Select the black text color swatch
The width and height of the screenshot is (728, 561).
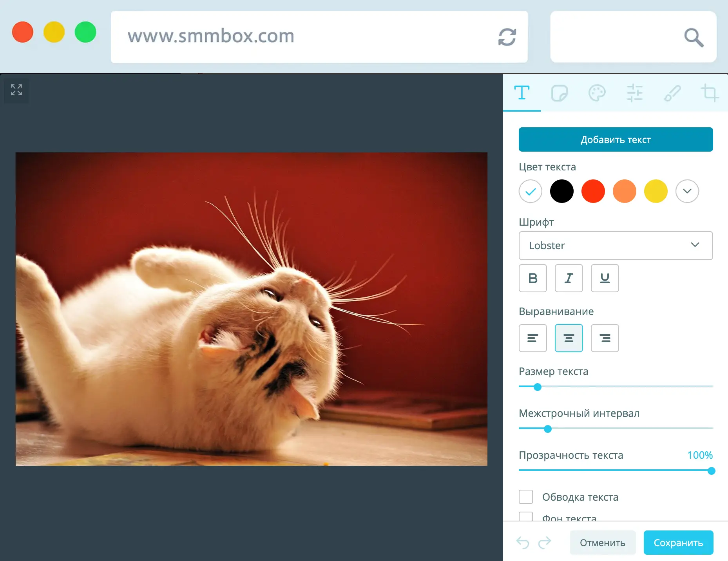562,191
